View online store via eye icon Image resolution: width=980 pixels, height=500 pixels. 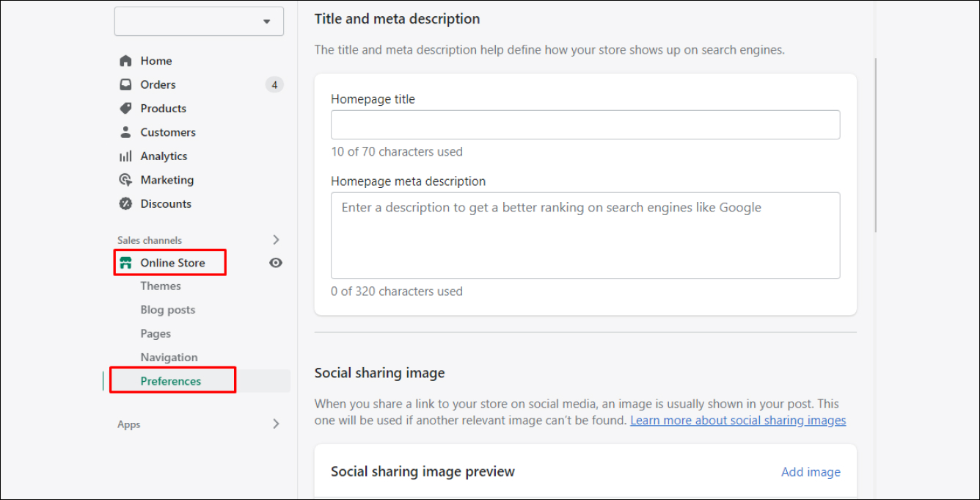[x=276, y=263]
